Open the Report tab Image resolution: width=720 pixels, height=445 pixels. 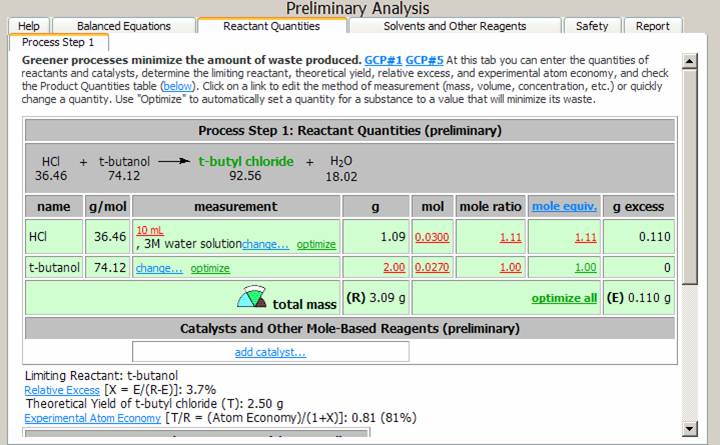point(652,26)
